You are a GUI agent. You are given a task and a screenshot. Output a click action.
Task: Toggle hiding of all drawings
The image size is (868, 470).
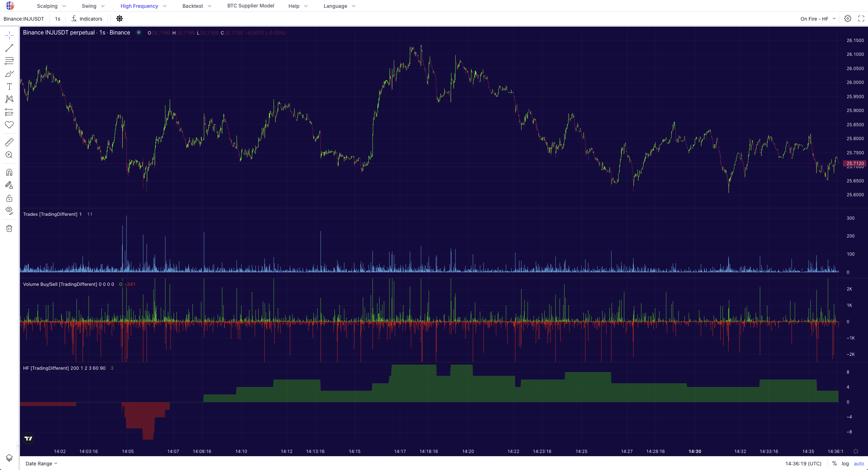pyautogui.click(x=9, y=210)
